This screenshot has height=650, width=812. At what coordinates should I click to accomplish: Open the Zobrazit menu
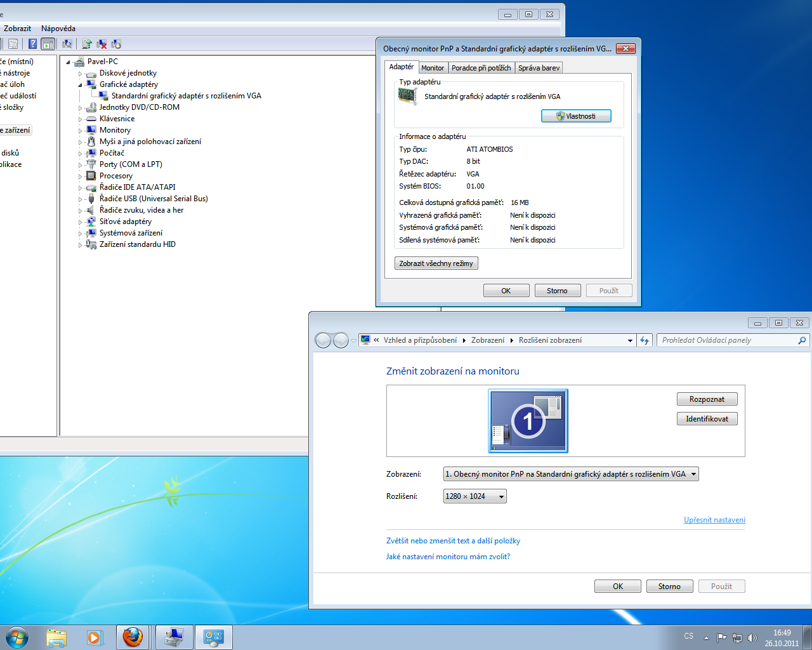point(17,29)
